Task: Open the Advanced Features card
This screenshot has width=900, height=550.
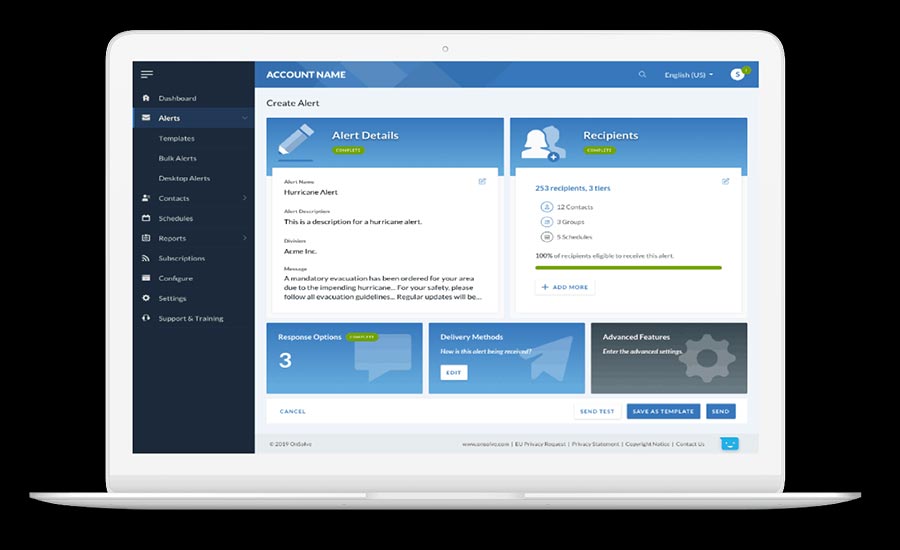Action: [668, 357]
